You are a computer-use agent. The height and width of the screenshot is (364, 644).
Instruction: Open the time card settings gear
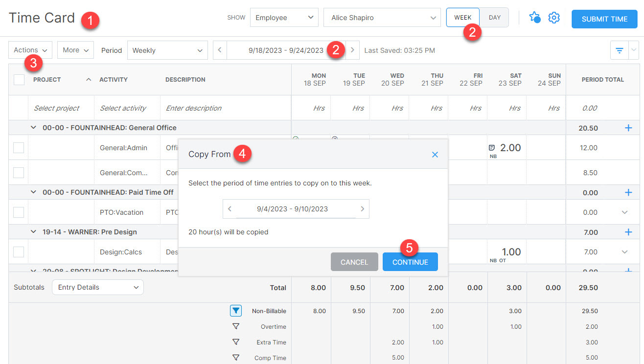(553, 17)
